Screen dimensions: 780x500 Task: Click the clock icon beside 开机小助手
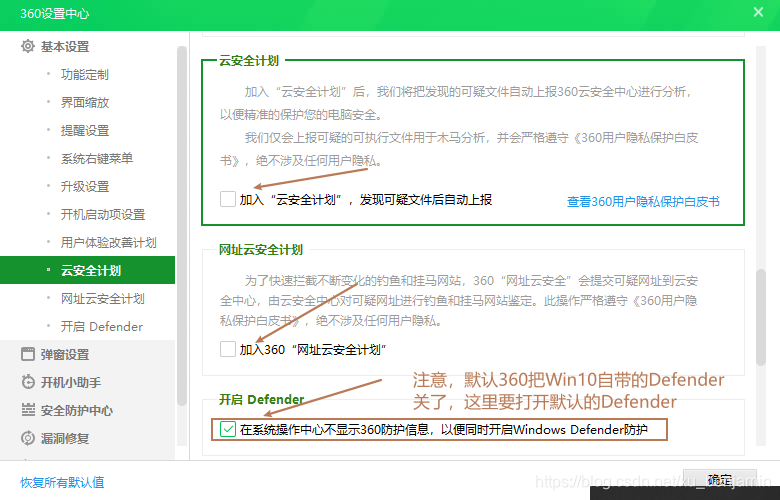(28, 382)
